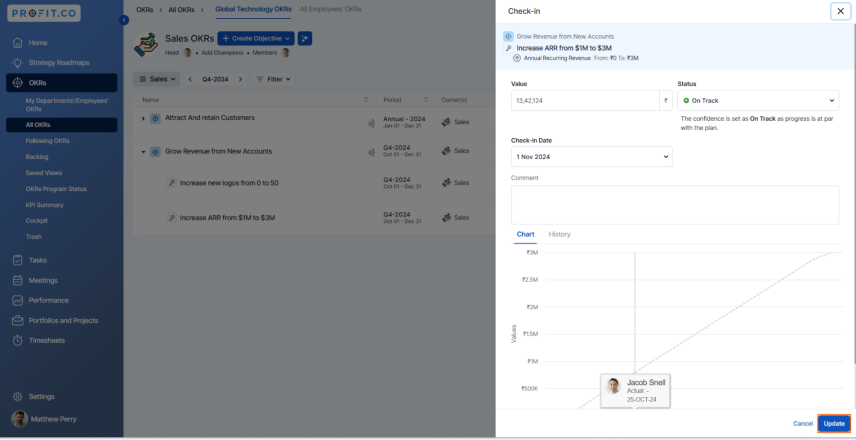Open Meetings calendar icon
The image size is (856, 440).
coord(18,281)
